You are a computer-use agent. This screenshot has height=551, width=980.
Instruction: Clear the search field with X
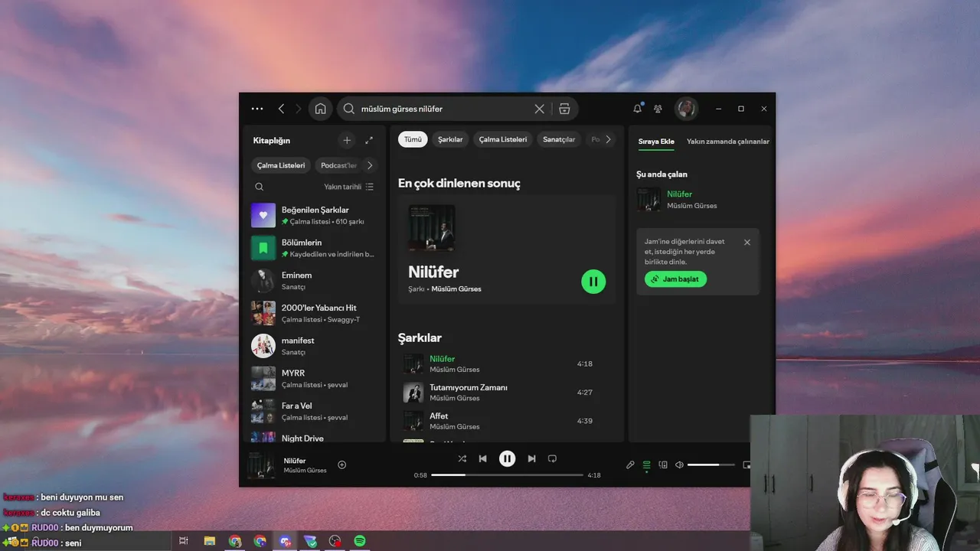pyautogui.click(x=539, y=109)
